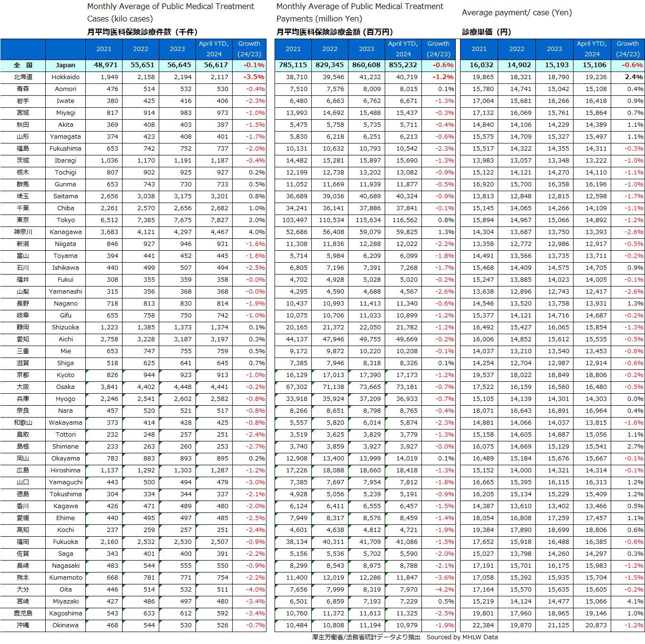645x644 pixels.
Task: Select the Kyoto prefecture name cell
Action: [65, 375]
